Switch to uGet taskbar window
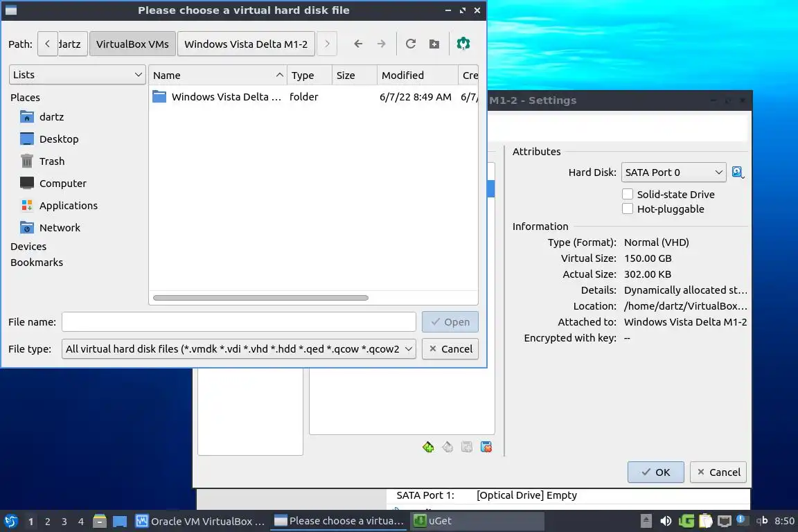Screen dimensions: 798x532 [x=477, y=522]
